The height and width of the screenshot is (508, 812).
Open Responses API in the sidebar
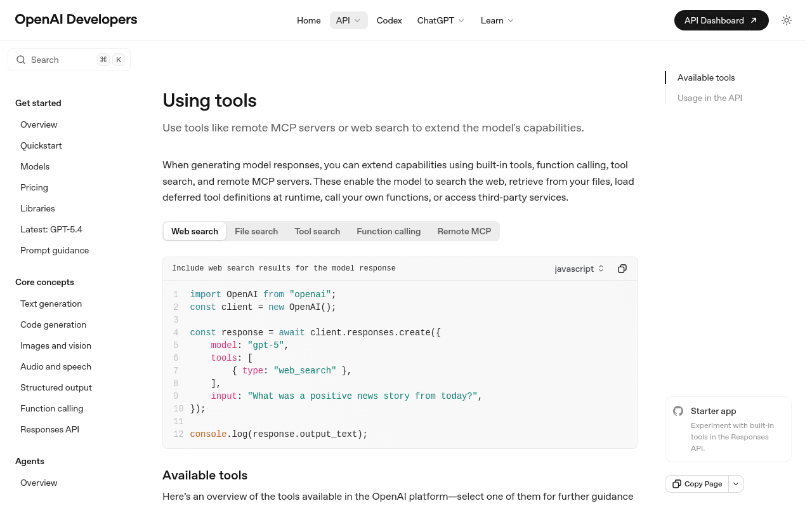tap(49, 429)
